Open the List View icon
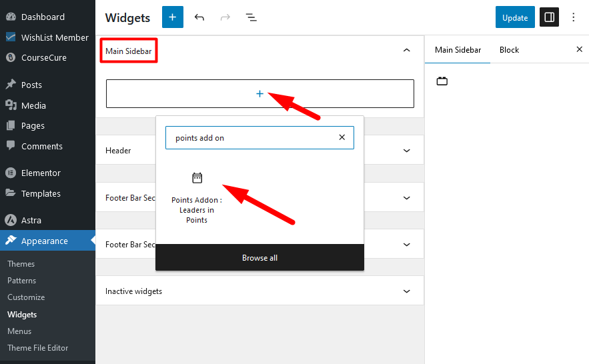589x364 pixels. 251,17
